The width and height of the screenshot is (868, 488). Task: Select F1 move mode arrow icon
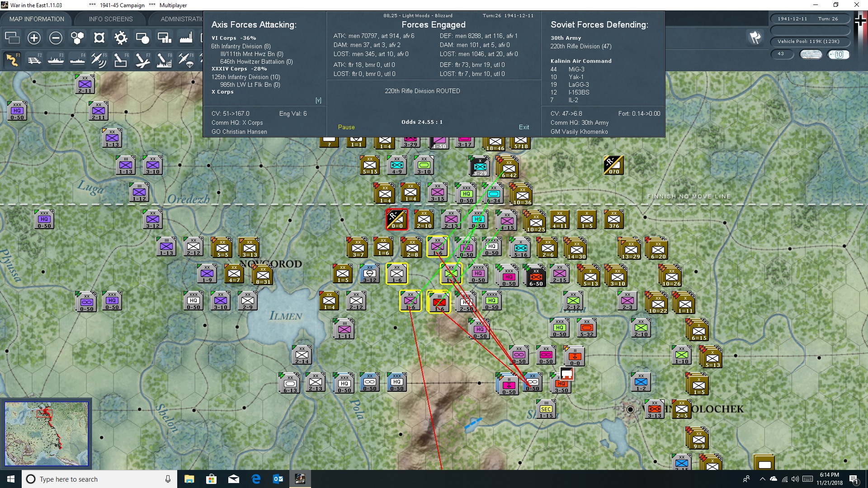point(12,60)
